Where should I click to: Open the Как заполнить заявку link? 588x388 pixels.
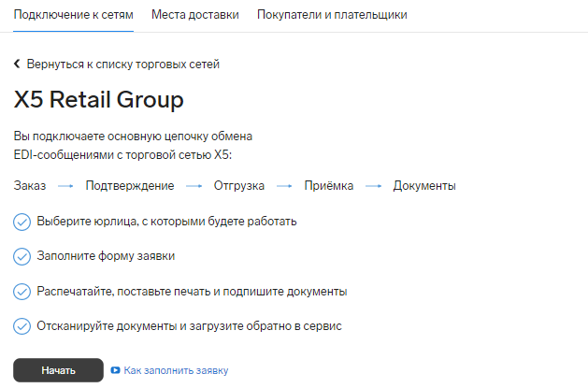176,370
